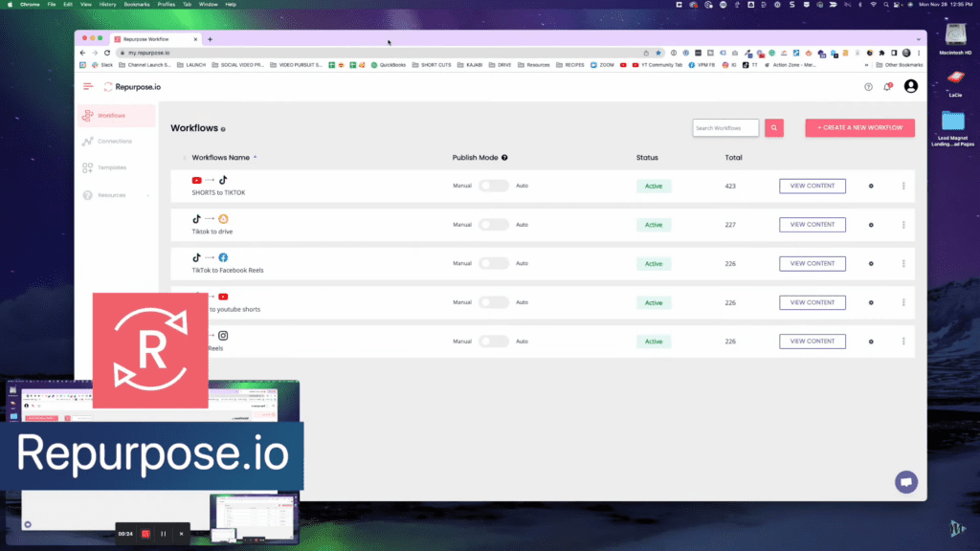Stop the screen recording with red button

point(145,534)
